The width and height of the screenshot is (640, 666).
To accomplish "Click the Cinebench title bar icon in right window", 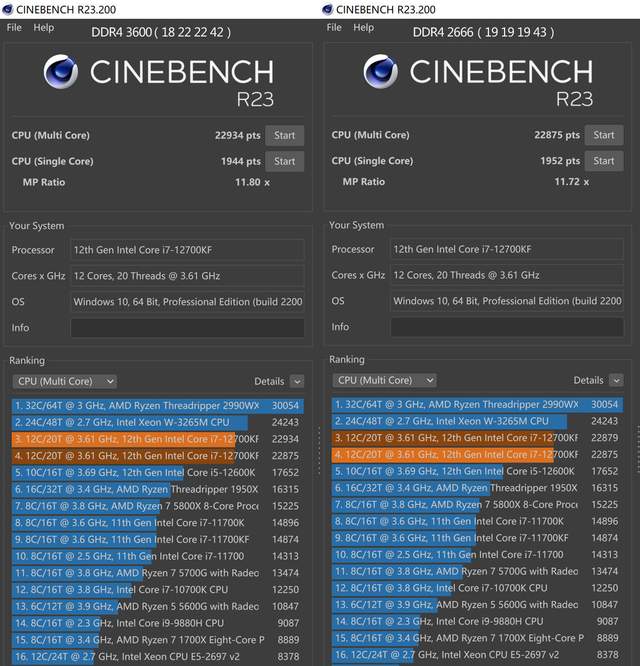I will click(327, 9).
